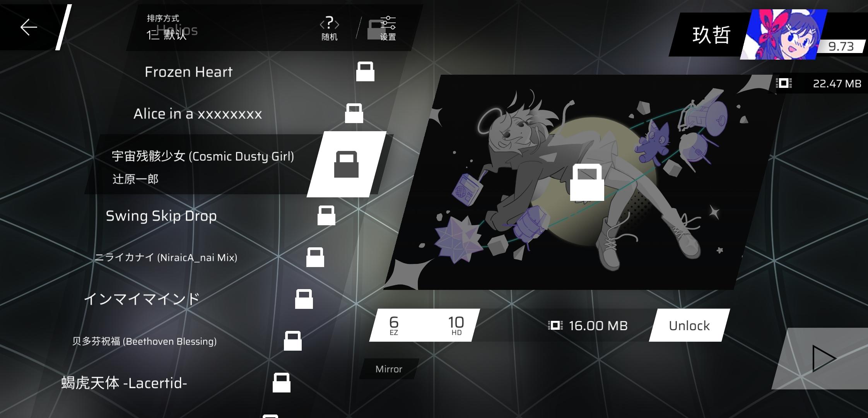Click the back arrow icon
868x418 pixels.
coord(29,27)
